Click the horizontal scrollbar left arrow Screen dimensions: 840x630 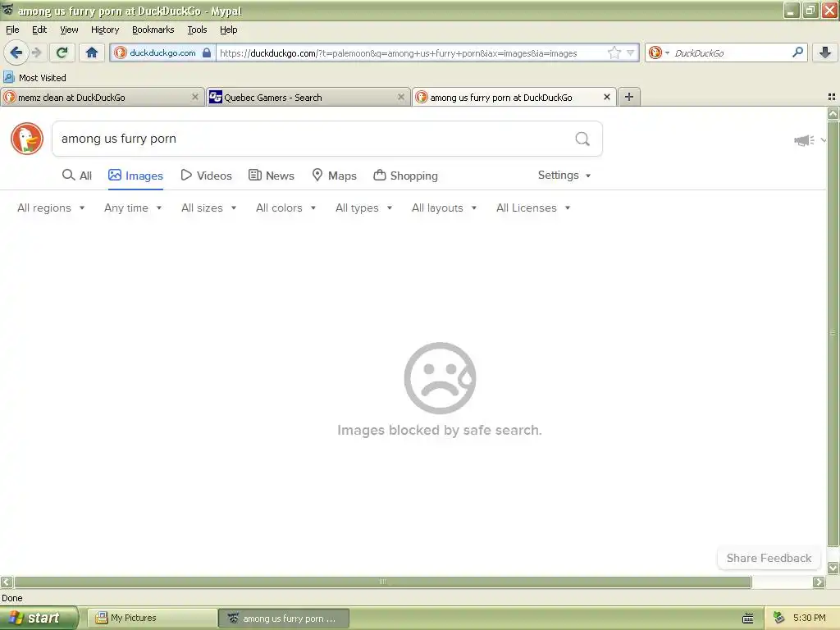click(x=7, y=582)
